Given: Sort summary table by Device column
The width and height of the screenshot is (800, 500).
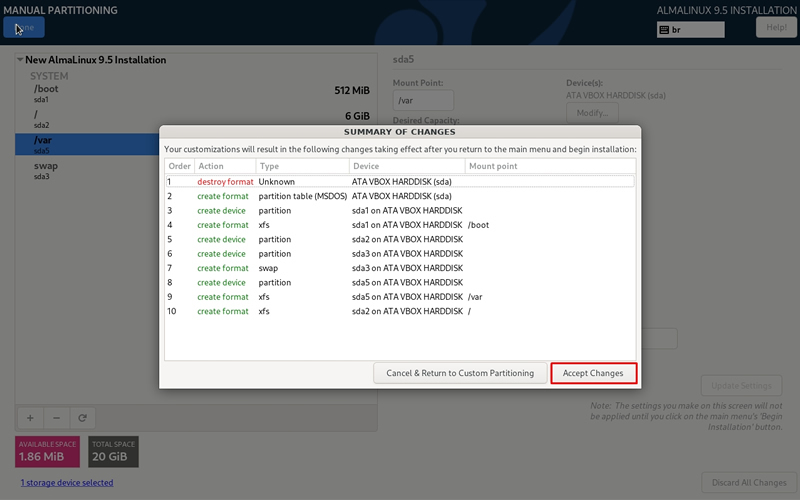Looking at the screenshot, I should tap(407, 166).
